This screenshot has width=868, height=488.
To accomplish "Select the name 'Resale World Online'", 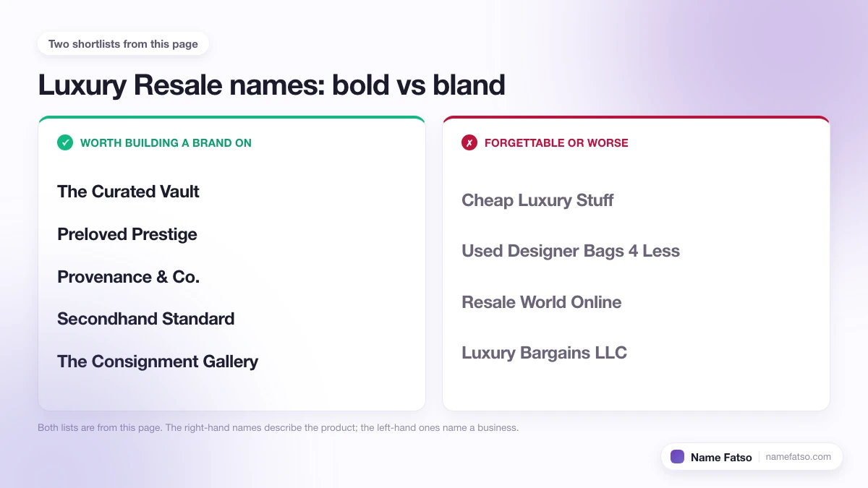I will click(542, 302).
